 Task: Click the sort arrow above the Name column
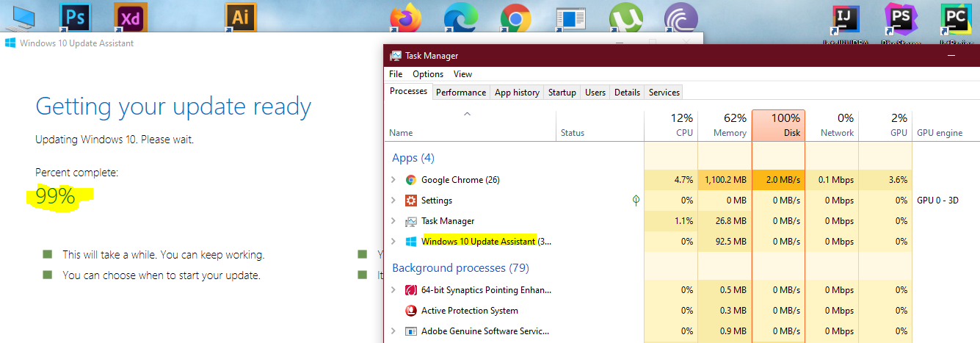(x=467, y=114)
